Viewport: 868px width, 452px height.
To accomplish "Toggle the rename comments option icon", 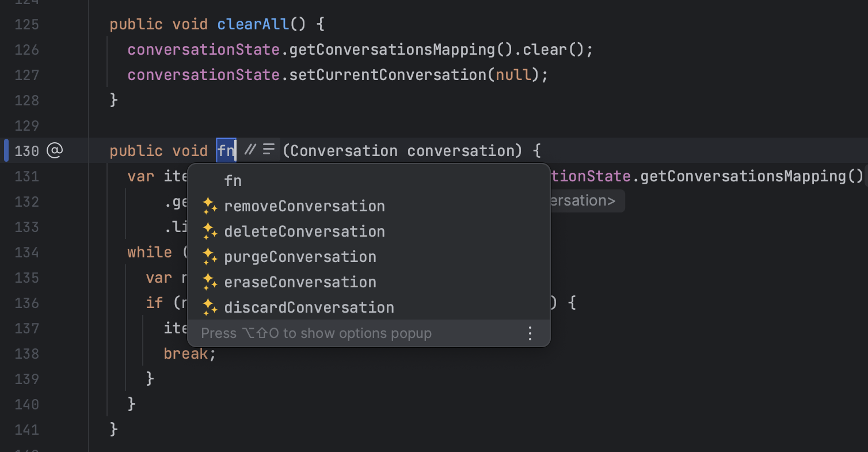I will (250, 150).
